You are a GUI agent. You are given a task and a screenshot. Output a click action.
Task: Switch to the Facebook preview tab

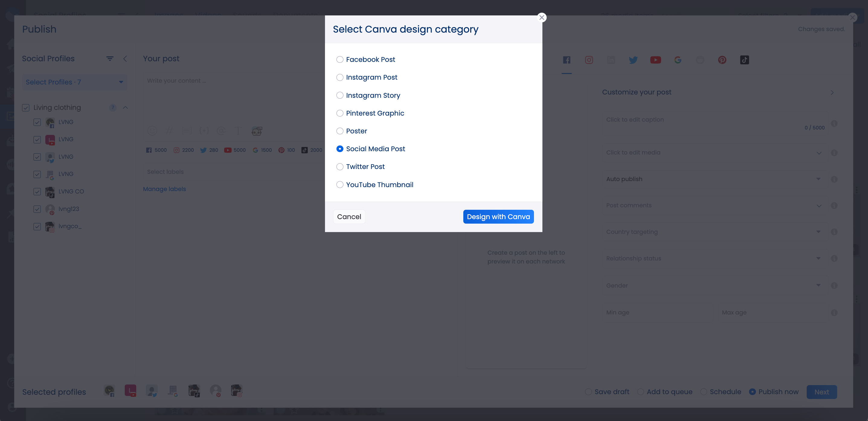pos(566,60)
